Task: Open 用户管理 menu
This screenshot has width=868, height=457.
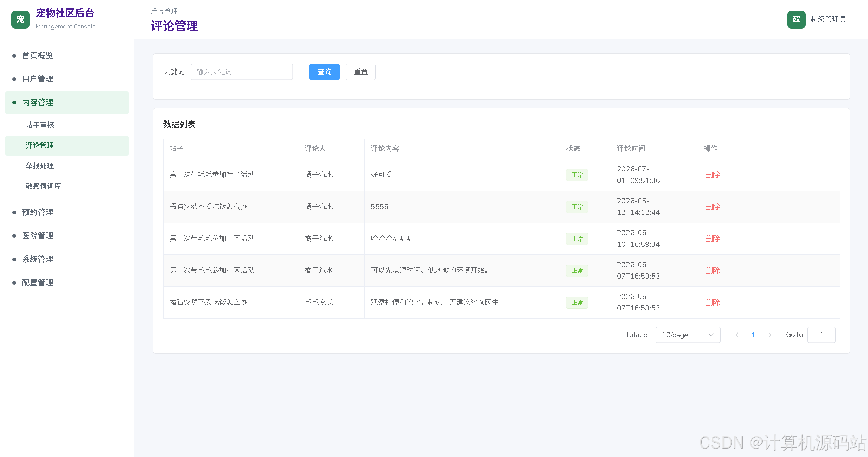Action: click(x=67, y=79)
